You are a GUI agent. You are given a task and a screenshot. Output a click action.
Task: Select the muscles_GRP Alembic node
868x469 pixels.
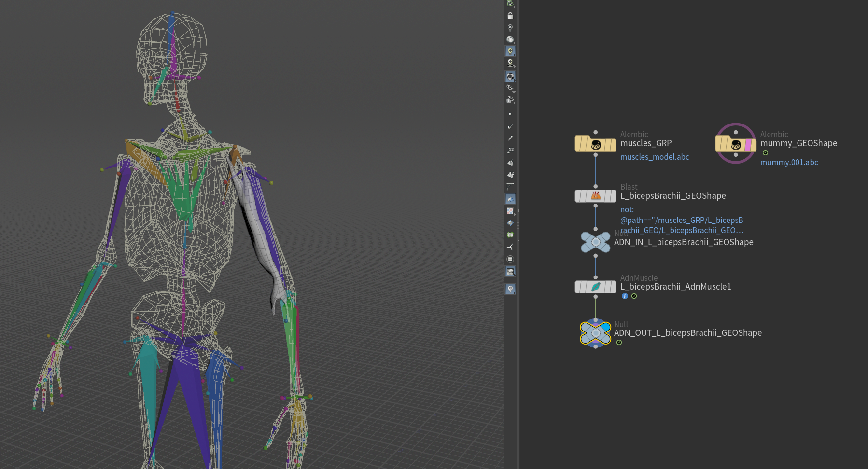click(595, 144)
